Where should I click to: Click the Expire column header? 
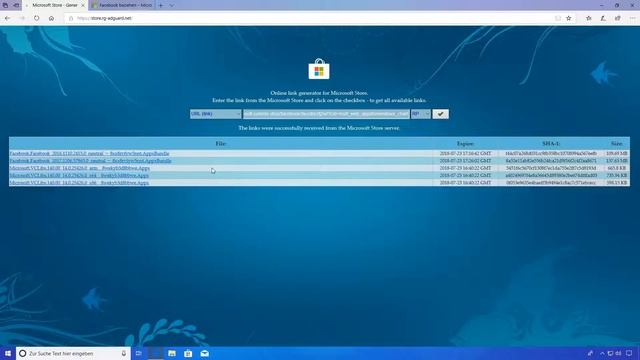tap(465, 144)
